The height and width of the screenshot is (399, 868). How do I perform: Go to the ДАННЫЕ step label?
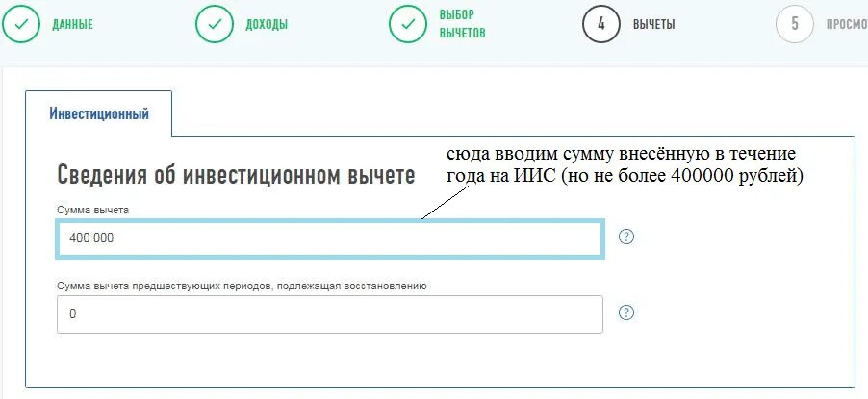point(72,25)
